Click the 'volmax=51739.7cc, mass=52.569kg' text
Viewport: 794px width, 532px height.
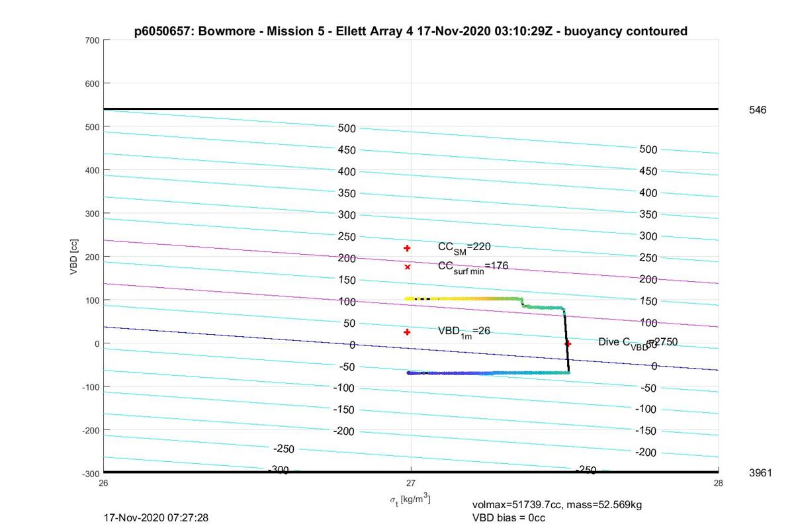(557, 505)
